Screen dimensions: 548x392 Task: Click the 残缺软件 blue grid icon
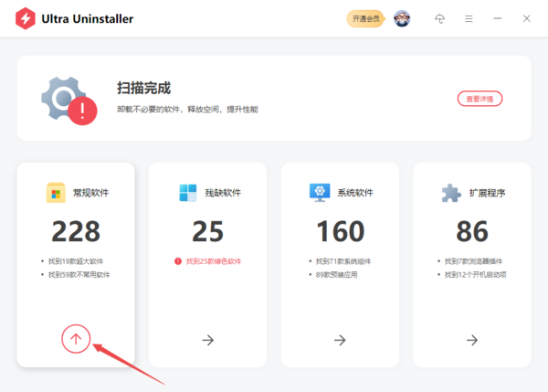[188, 193]
